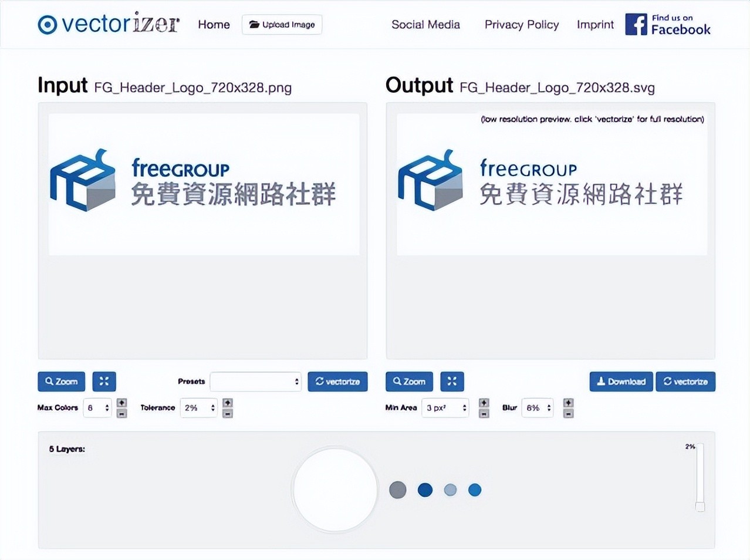Decrease Blur with minus button
The width and height of the screenshot is (750, 560).
568,413
